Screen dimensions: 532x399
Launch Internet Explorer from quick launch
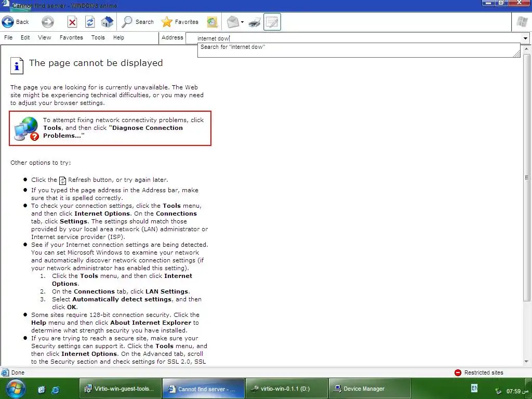(x=55, y=390)
